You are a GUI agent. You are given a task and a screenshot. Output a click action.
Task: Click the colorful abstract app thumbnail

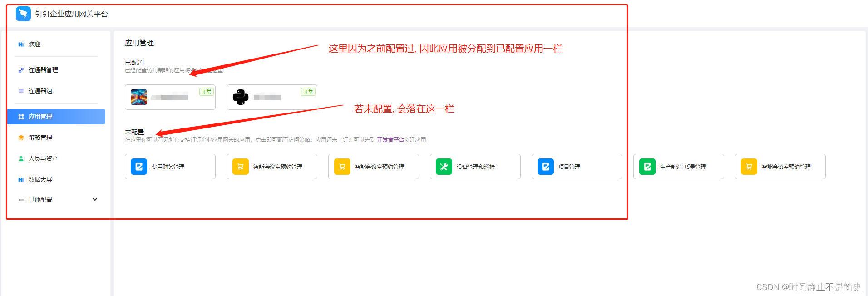click(x=139, y=97)
